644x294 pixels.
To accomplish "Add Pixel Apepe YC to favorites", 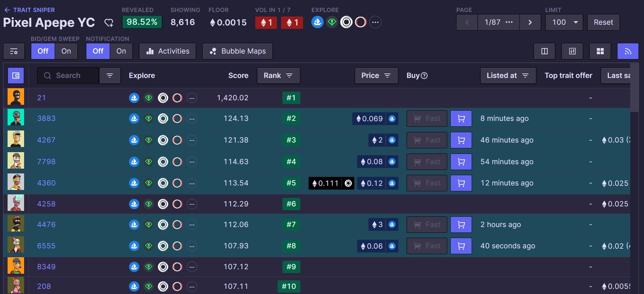I will tap(109, 23).
